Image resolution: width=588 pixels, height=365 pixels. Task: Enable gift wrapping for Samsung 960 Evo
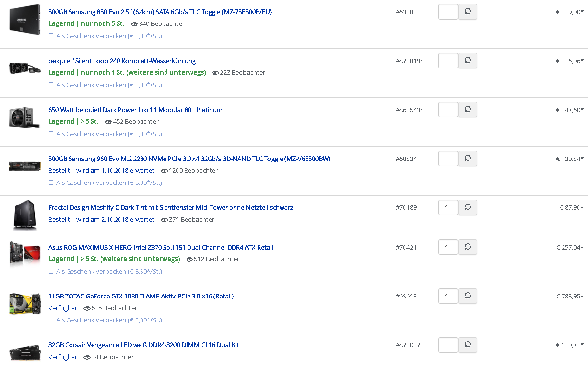coord(51,182)
